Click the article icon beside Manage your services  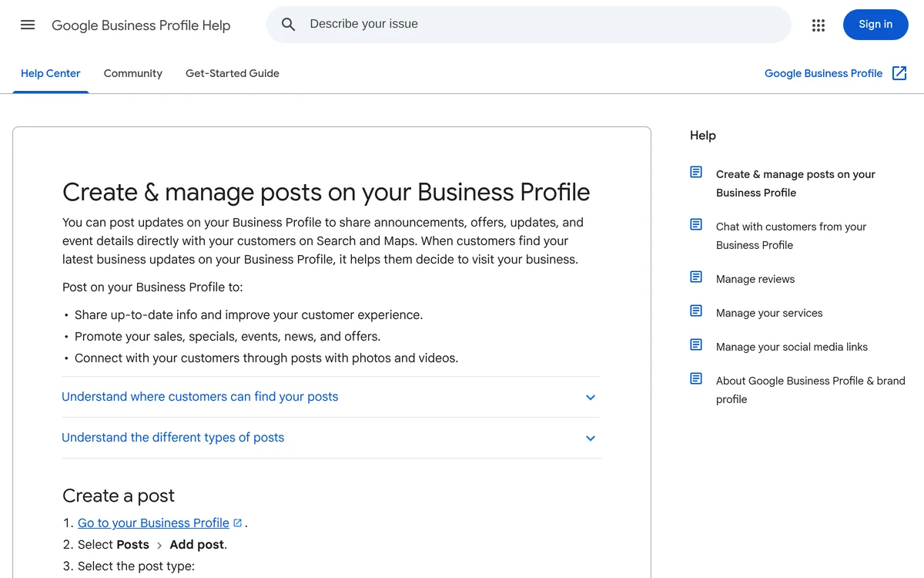[696, 311]
